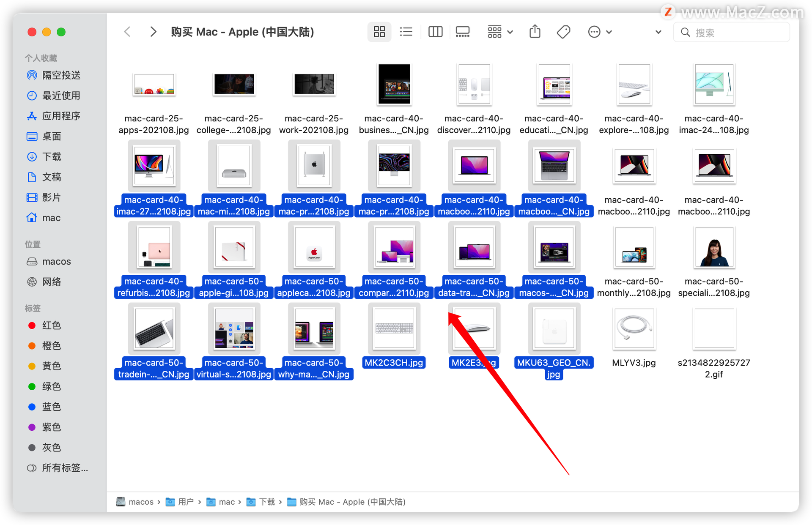812x525 pixels.
Task: Select mac-card-25-college file thumbnail
Action: 234,84
